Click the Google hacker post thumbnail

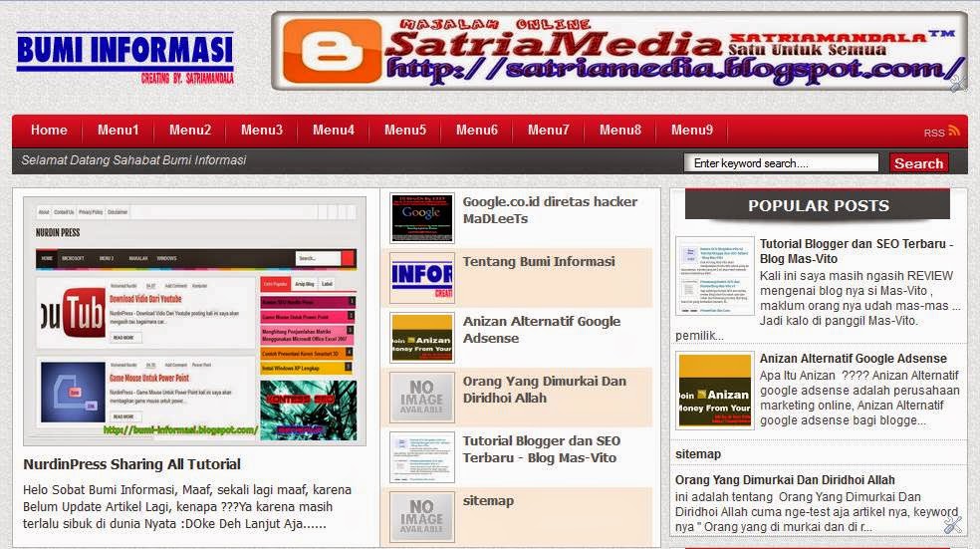[x=422, y=218]
